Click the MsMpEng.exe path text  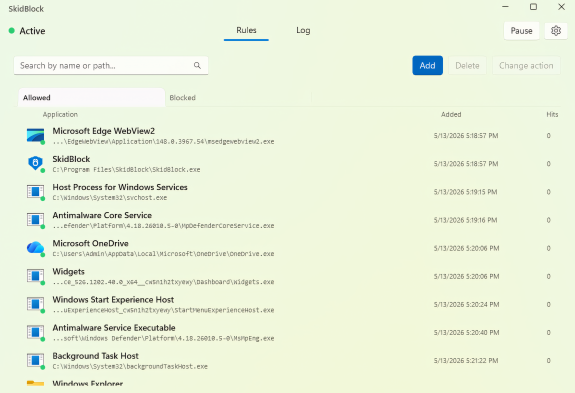[x=163, y=338]
